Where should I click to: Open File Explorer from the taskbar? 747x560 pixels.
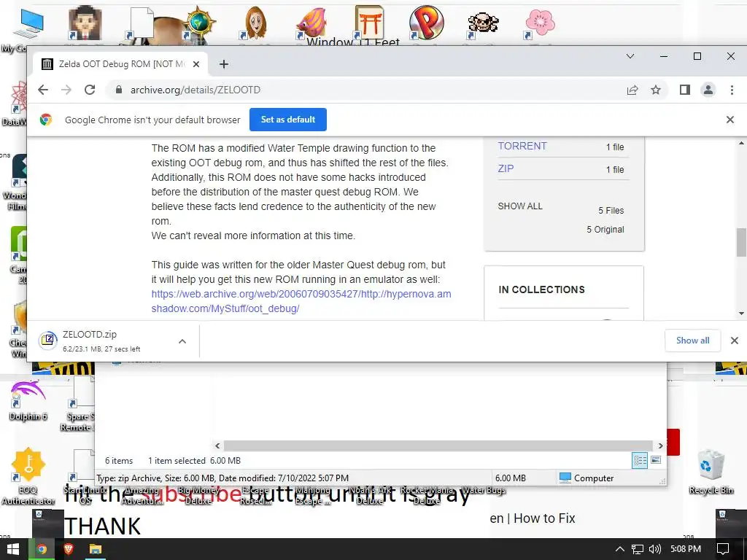click(x=96, y=549)
